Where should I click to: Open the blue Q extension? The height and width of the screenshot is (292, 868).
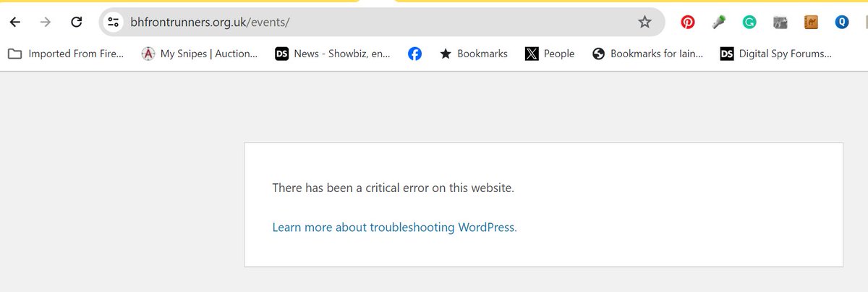(x=841, y=22)
